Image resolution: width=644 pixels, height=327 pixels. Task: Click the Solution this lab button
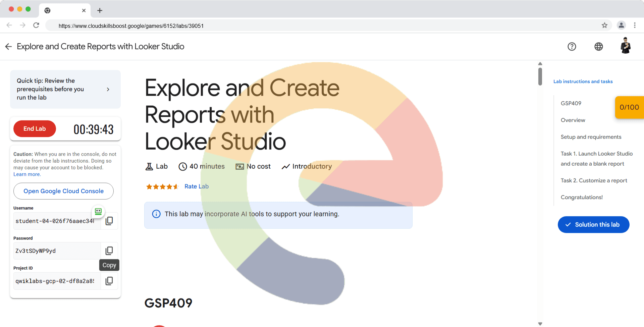(593, 225)
